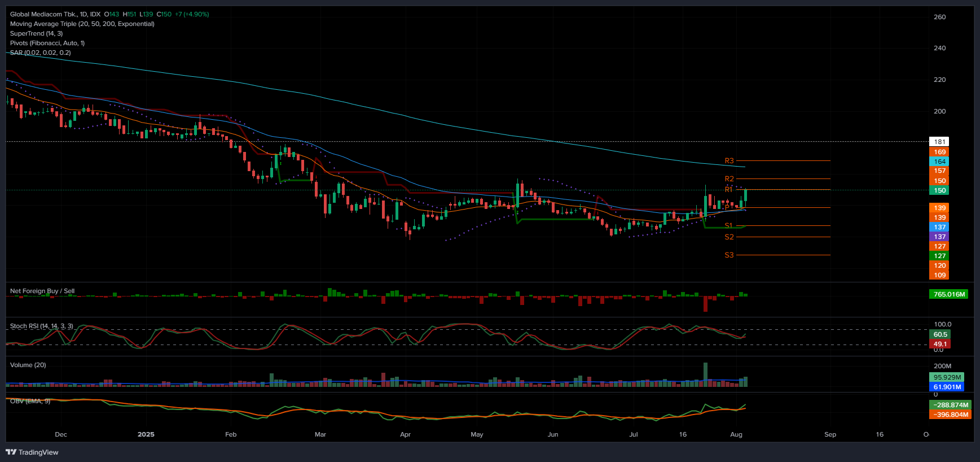Select the SAR (0.02, 0.02, 0.2) label
The height and width of the screenshot is (462, 980).
41,53
